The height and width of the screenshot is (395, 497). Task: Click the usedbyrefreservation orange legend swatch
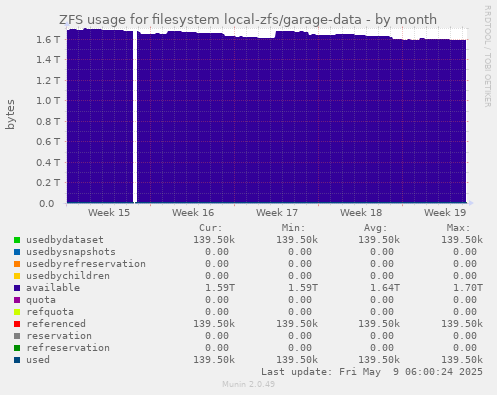(17, 264)
